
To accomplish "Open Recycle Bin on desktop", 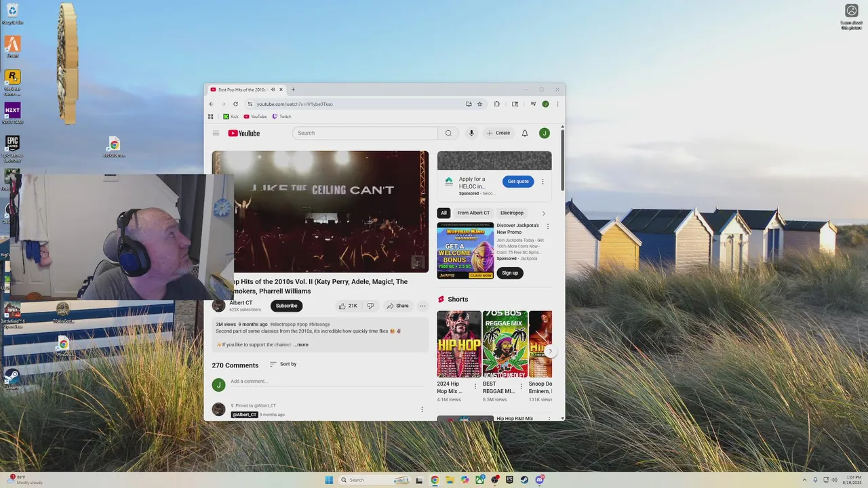I will [x=12, y=14].
